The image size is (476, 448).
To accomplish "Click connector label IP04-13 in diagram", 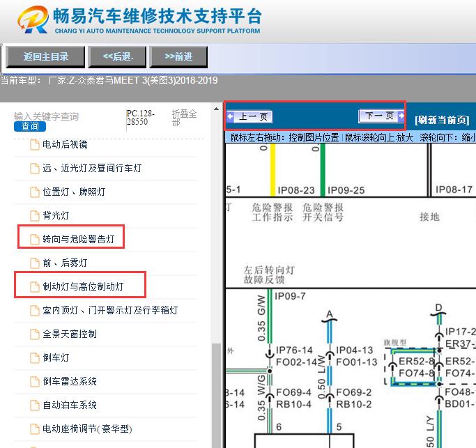I will [x=354, y=350].
